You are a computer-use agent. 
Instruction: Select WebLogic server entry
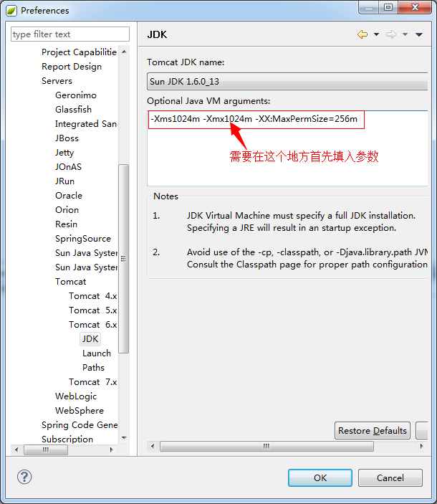pyautogui.click(x=76, y=396)
